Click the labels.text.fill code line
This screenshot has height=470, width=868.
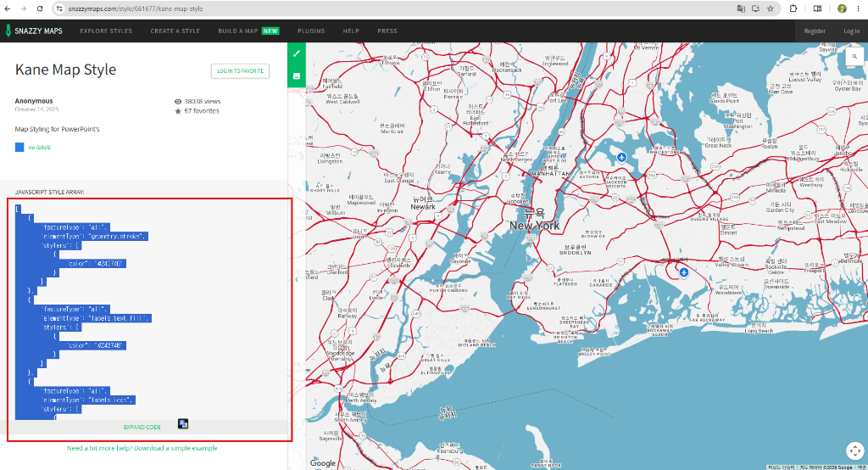97,318
